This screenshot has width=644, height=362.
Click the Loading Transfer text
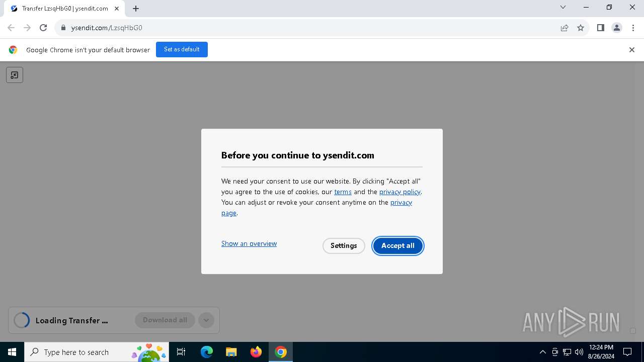pyautogui.click(x=71, y=320)
